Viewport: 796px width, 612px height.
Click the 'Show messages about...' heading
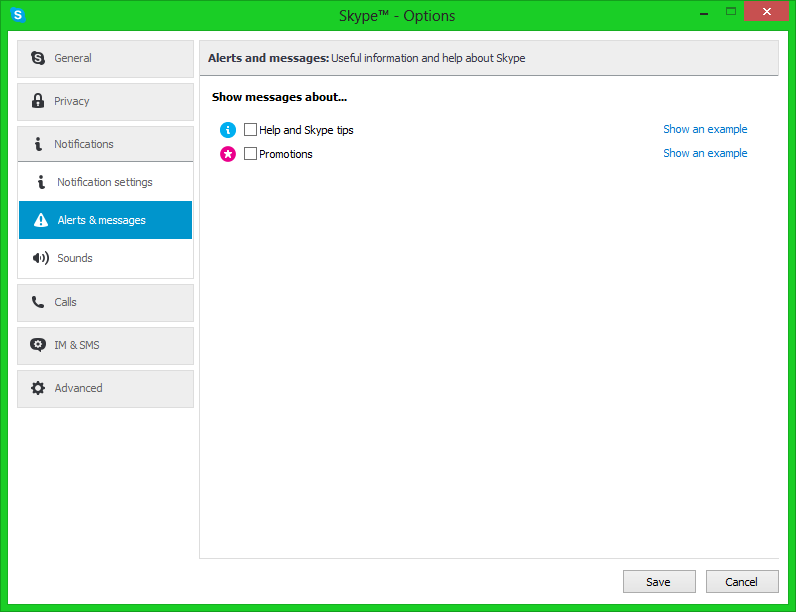tap(279, 97)
